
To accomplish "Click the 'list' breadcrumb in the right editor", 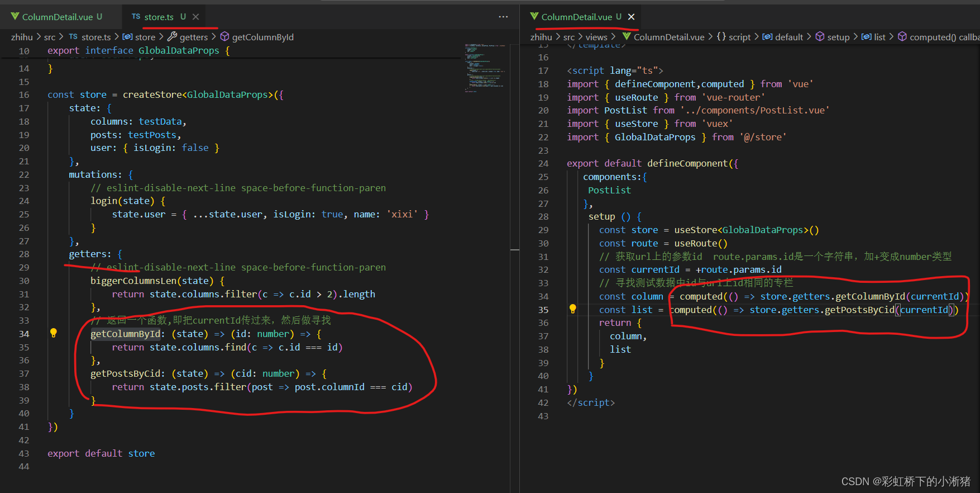I will (x=879, y=37).
